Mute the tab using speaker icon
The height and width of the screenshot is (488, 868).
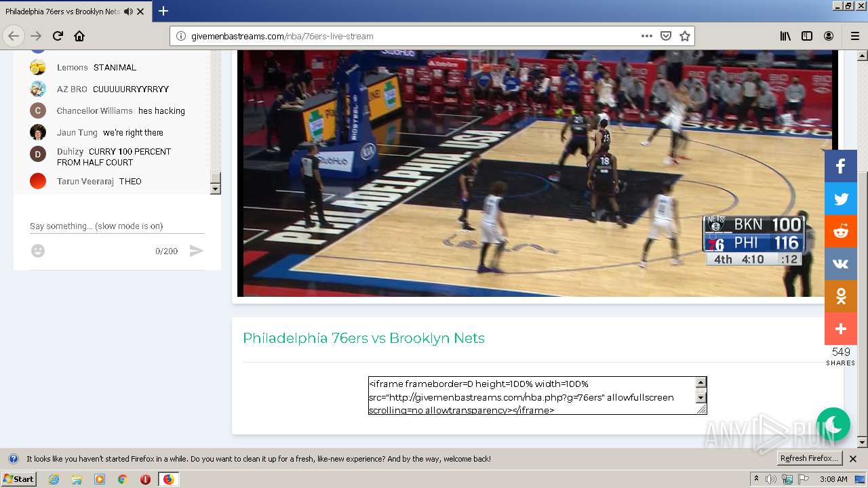pyautogui.click(x=128, y=12)
